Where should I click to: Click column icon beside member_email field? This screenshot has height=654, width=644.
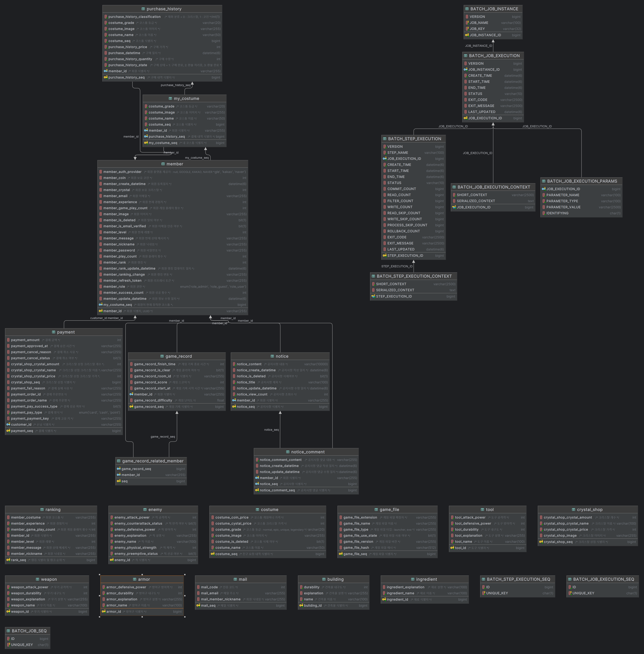click(x=101, y=196)
